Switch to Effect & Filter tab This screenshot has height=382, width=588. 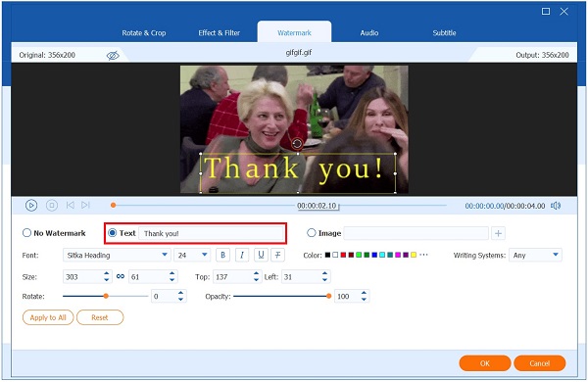coord(219,33)
